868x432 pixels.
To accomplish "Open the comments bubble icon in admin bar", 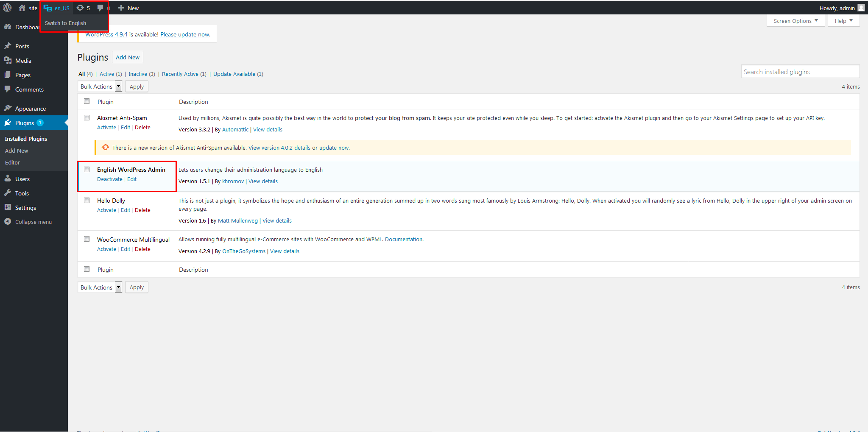I will pos(100,8).
